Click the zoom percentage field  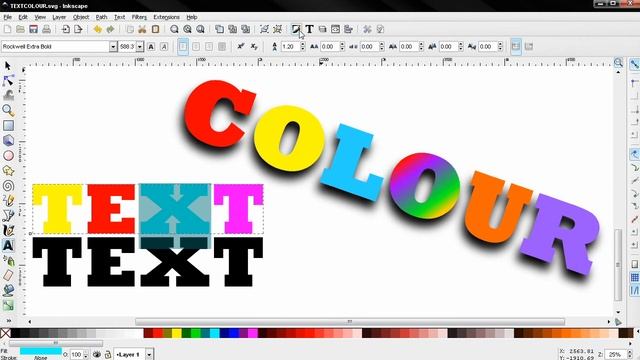616,354
